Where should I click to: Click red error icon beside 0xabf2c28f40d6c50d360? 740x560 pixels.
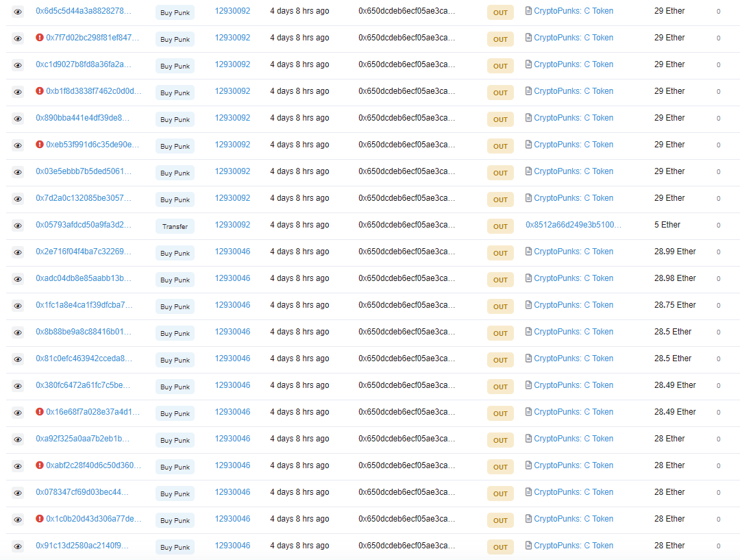(40, 465)
